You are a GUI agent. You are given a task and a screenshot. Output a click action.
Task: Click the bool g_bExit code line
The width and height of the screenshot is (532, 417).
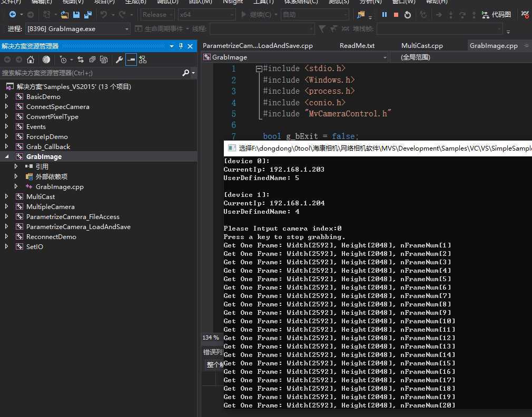(310, 136)
